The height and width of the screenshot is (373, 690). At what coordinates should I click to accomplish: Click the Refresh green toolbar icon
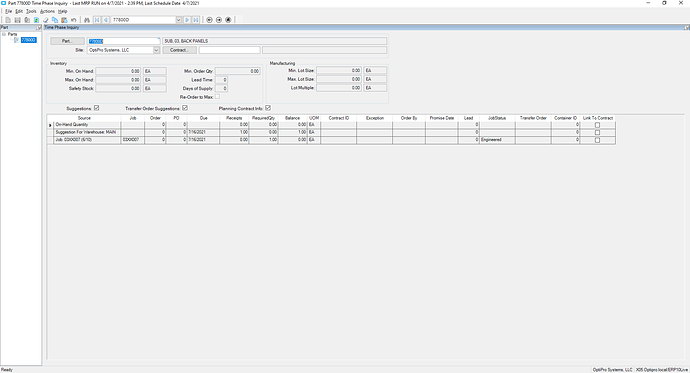[x=36, y=20]
